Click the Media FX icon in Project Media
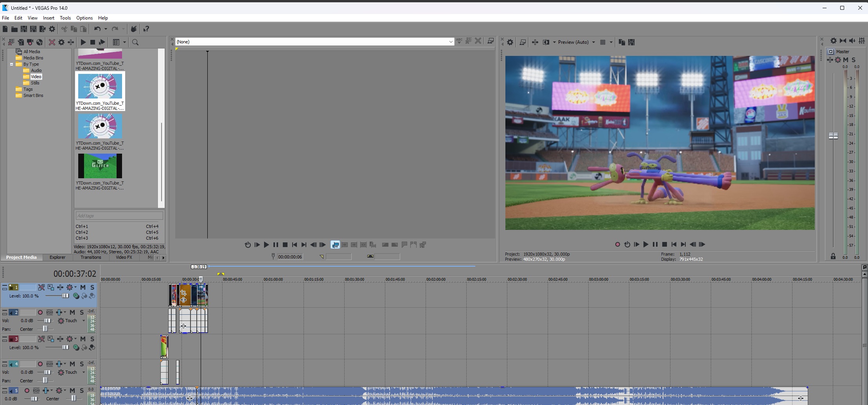 71,42
